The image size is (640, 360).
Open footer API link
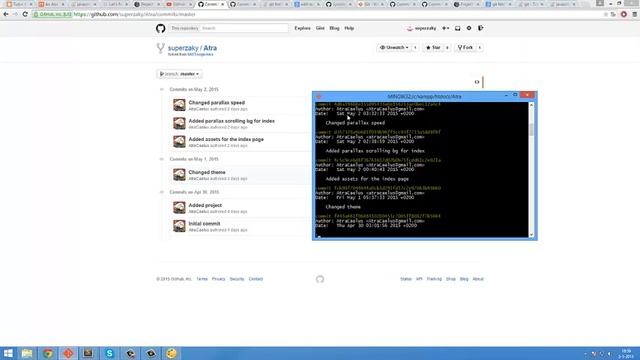click(419, 279)
